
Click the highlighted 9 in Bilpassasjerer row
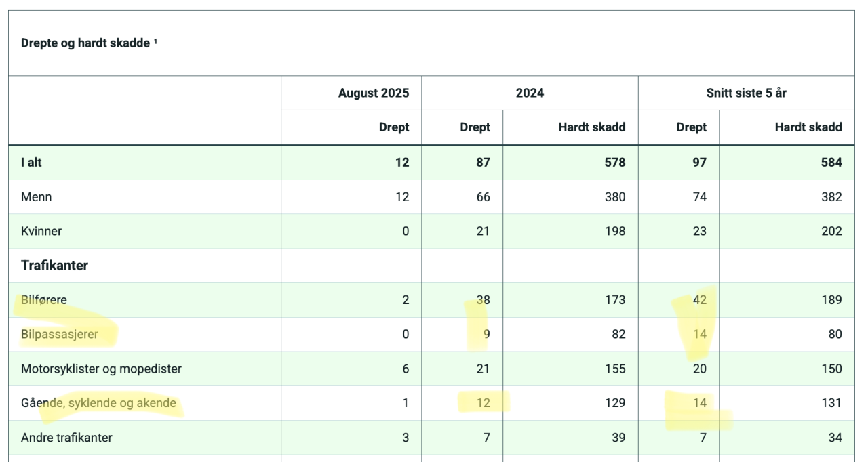coord(486,335)
